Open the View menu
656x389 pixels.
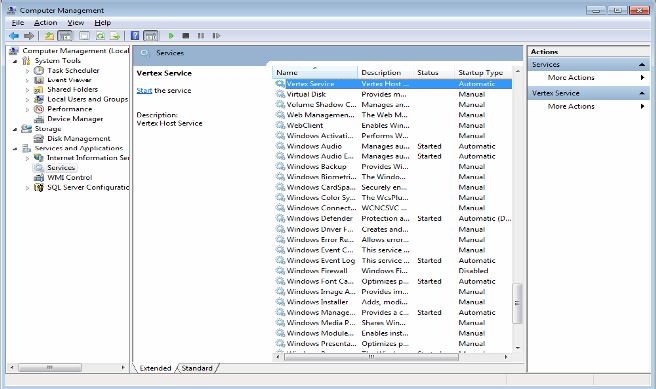76,23
